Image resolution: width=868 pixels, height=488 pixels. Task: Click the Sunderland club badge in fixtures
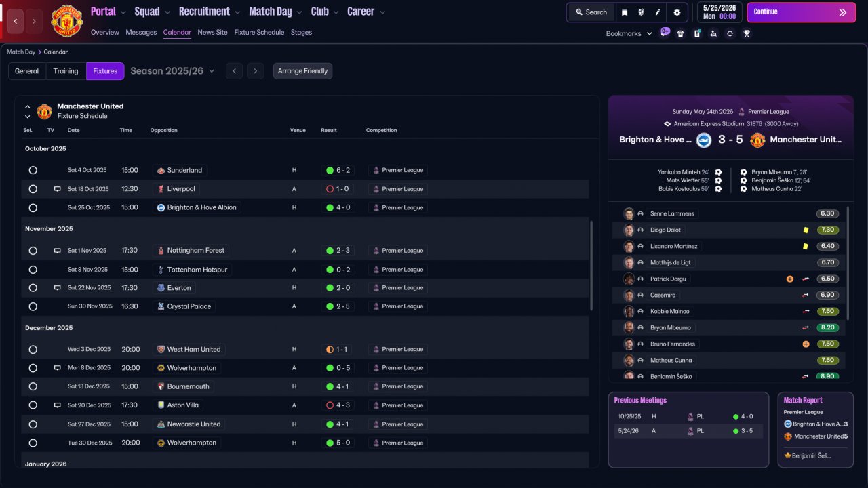[x=161, y=170]
